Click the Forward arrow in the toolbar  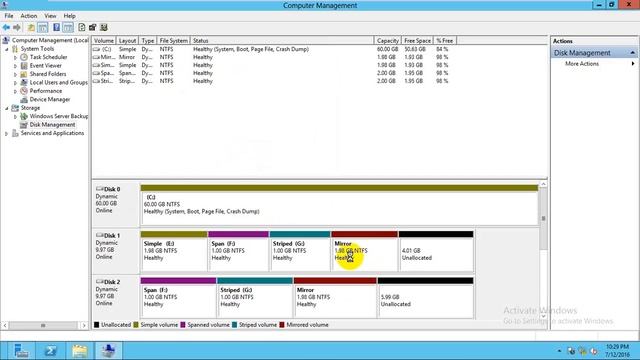pyautogui.click(x=17, y=27)
